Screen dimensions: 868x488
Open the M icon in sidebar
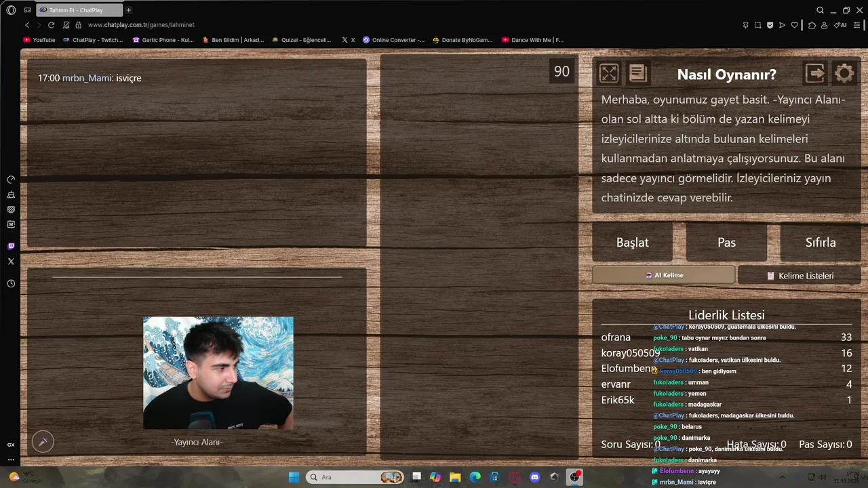pyautogui.click(x=11, y=224)
